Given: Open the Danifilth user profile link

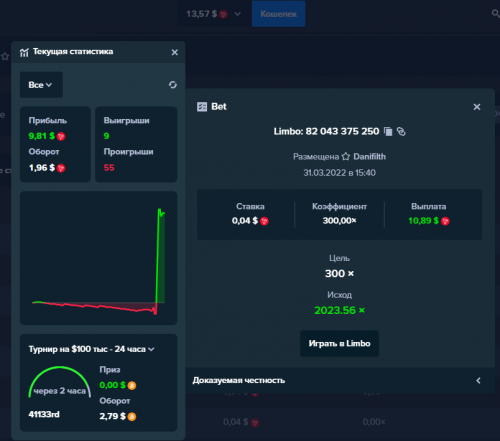Looking at the screenshot, I should 369,156.
